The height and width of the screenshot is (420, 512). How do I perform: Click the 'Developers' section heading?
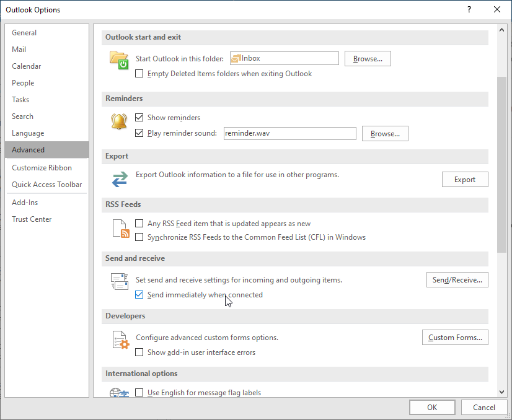tap(125, 316)
